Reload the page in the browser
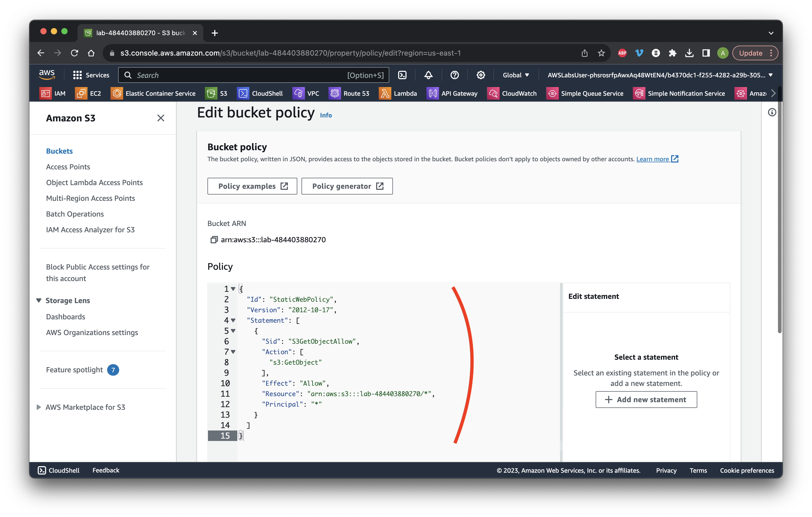This screenshot has width=812, height=517. [75, 53]
